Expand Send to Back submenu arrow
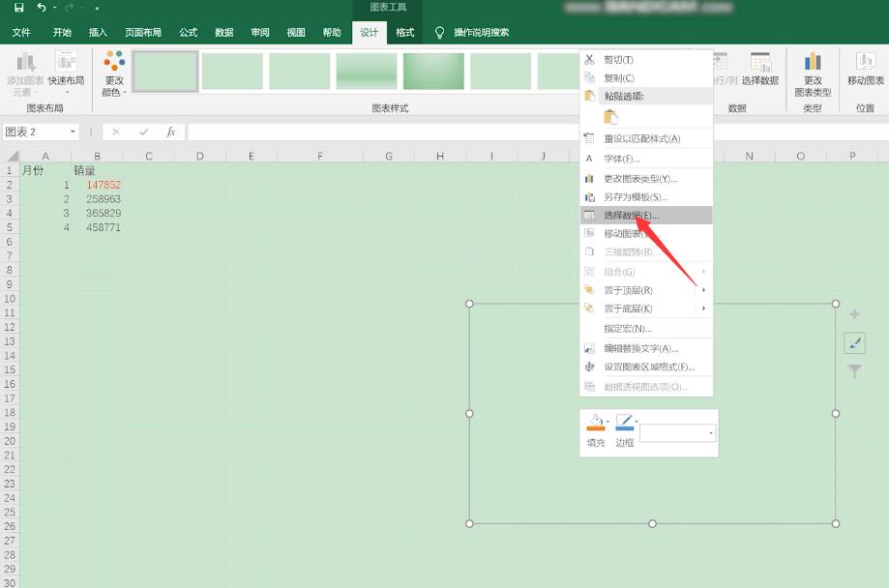 pyautogui.click(x=703, y=309)
